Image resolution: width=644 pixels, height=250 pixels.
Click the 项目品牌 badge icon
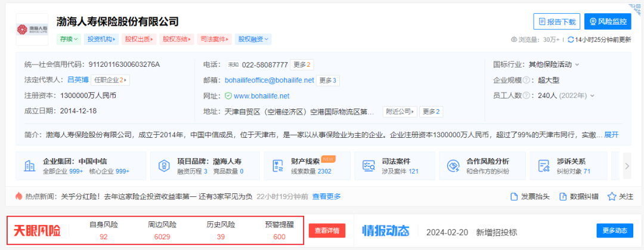pyautogui.click(x=165, y=166)
